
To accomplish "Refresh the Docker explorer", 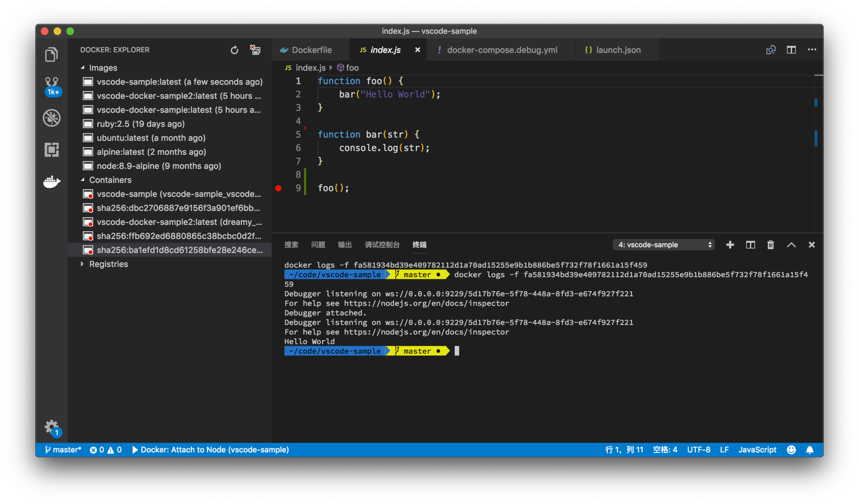I will click(234, 50).
